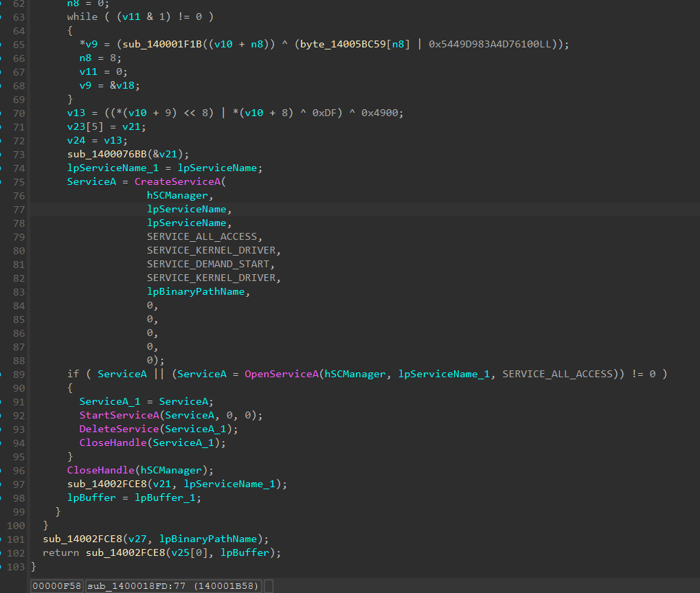
Task: Click lpBinaryPathName argument on line 83
Action: tap(196, 291)
